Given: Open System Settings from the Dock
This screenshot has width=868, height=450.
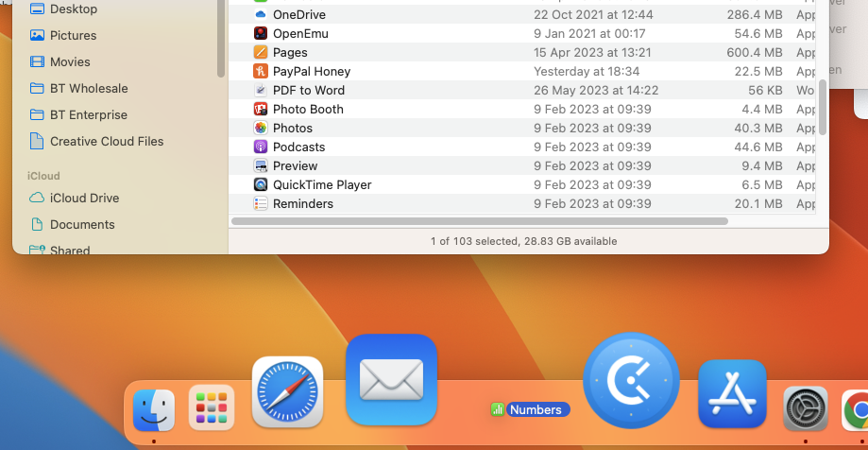Looking at the screenshot, I should 806,409.
